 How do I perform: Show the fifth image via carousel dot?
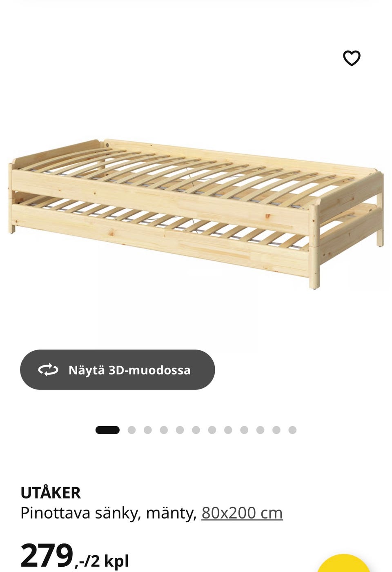pyautogui.click(x=180, y=430)
